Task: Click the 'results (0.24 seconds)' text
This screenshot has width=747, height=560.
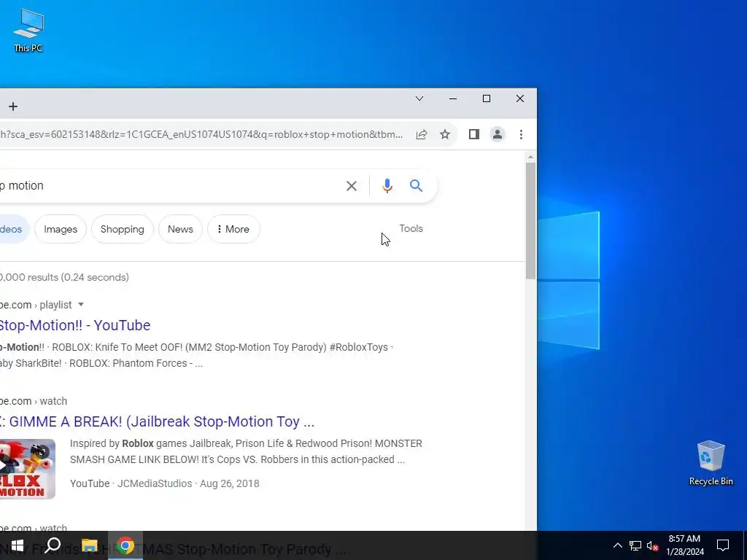Action: (78, 277)
